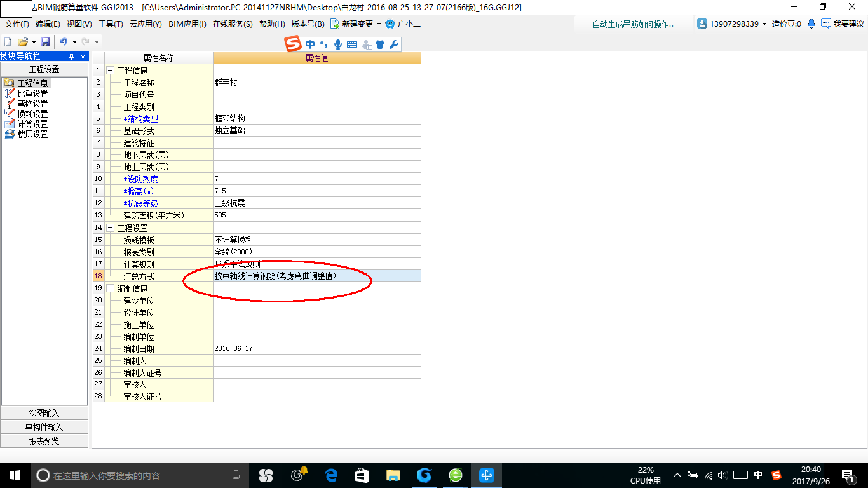Open the 在线服务(S) menu
The image size is (868, 488).
233,24
